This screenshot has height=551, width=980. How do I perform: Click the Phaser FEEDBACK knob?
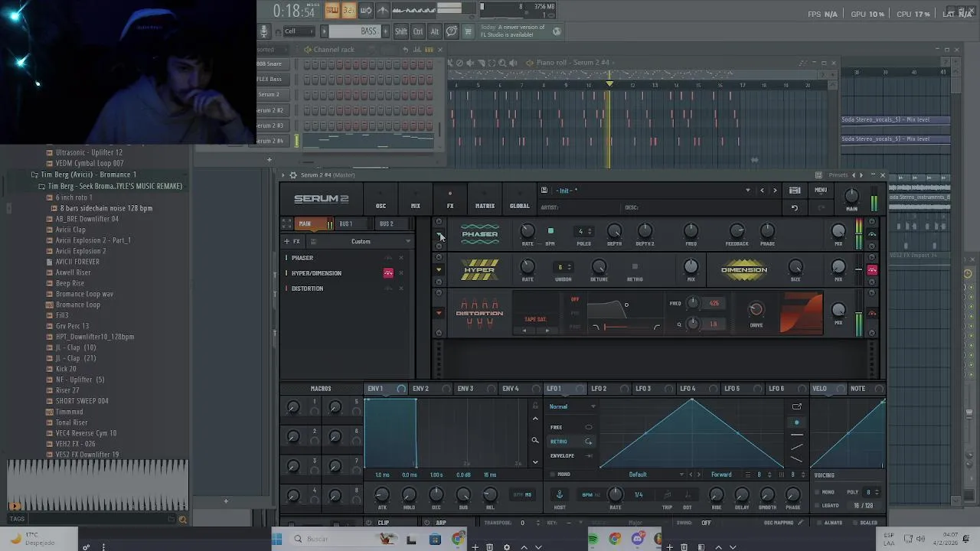737,231
